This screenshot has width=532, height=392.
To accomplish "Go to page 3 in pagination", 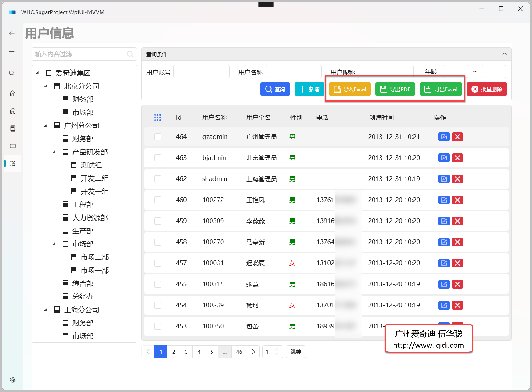I will pyautogui.click(x=186, y=352).
